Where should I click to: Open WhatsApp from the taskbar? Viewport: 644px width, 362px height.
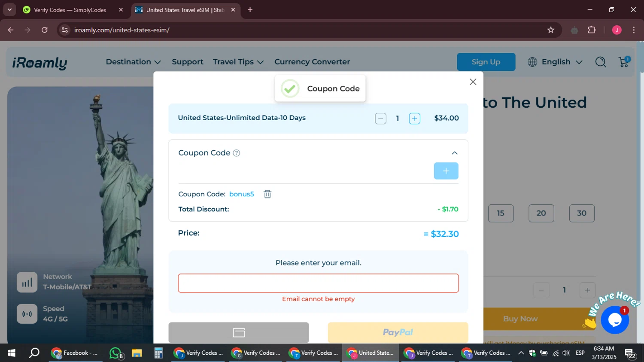tap(116, 353)
